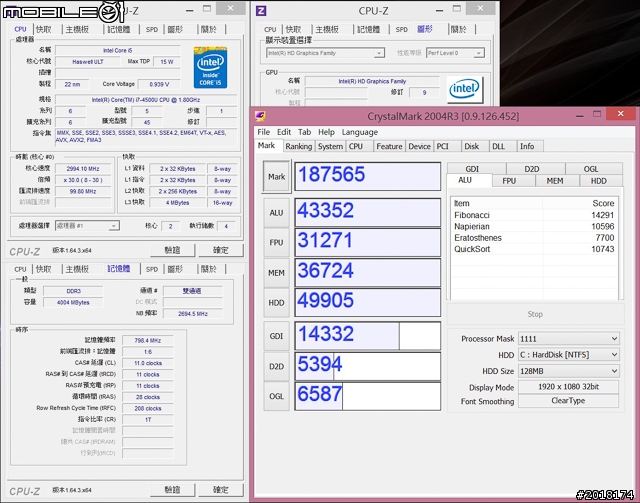Select the FPU results tab
This screenshot has height=503, width=640.
(509, 181)
